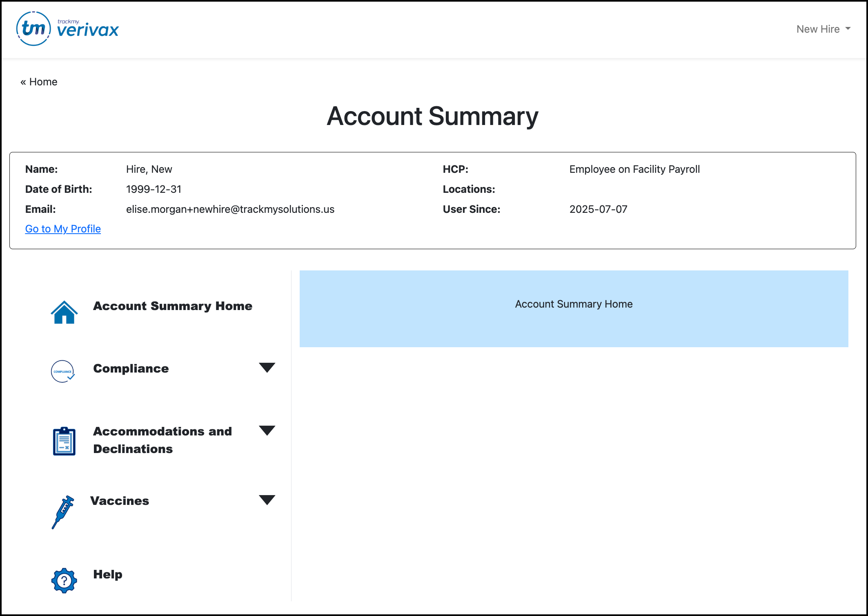Select the clipboard icon for Accommodations and Declinations

click(63, 441)
